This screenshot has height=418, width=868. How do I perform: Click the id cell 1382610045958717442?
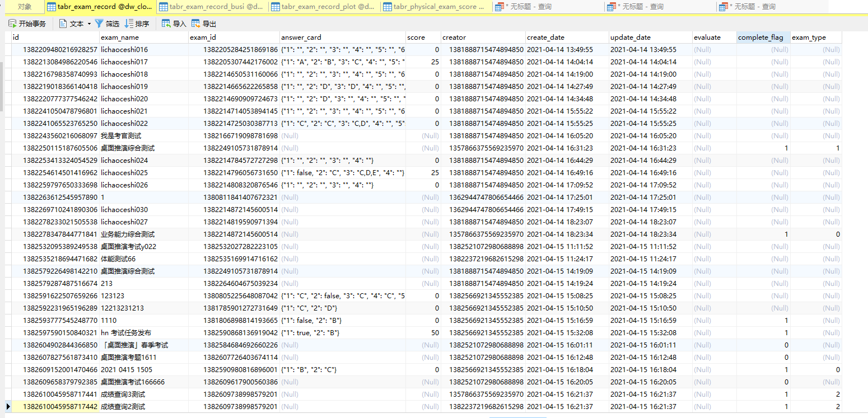click(x=55, y=406)
